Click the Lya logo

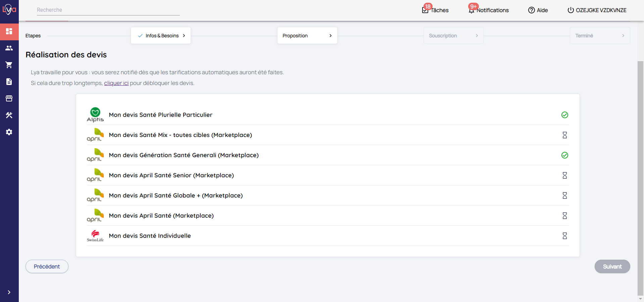(x=9, y=9)
